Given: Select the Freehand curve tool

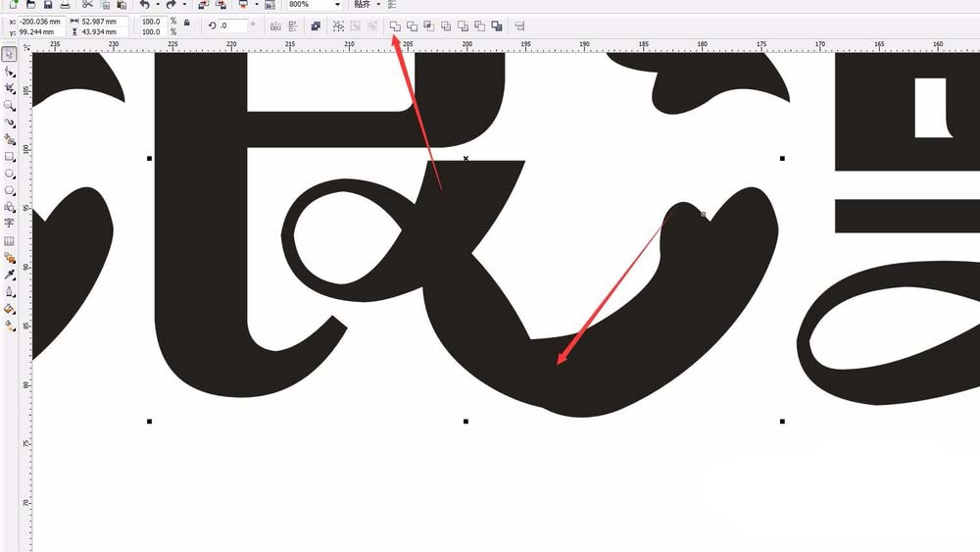Looking at the screenshot, I should coord(9,123).
